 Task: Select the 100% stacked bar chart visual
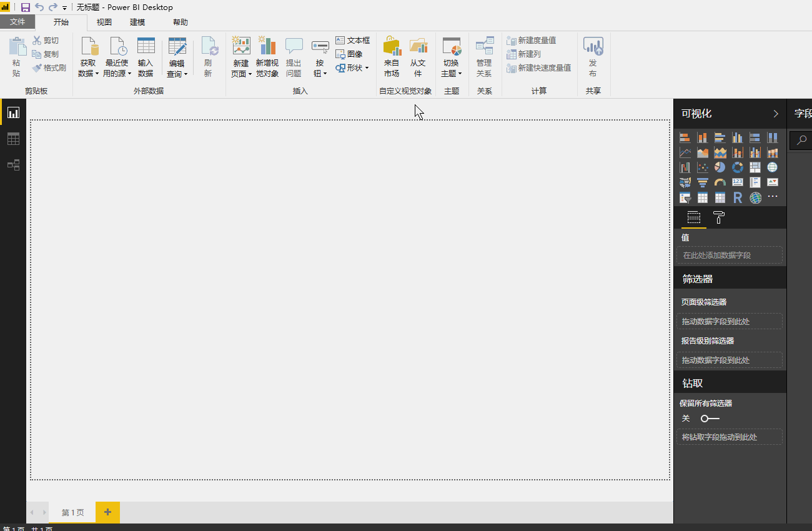click(x=755, y=137)
